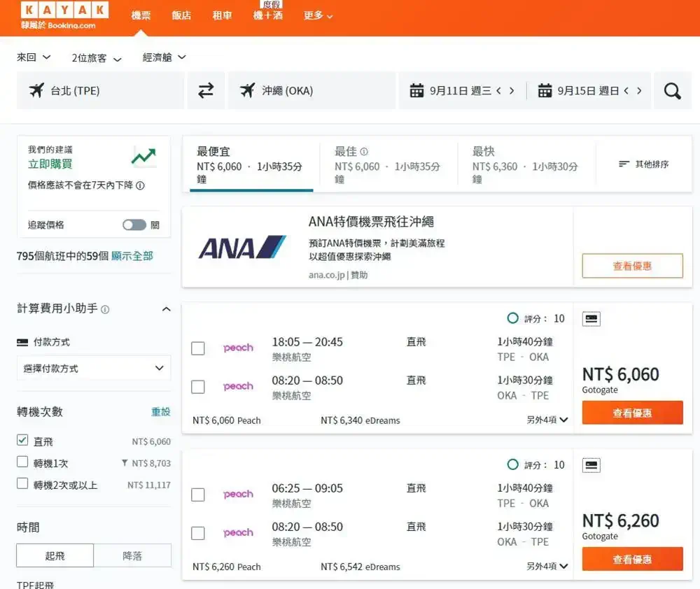Uncheck the 直飛 nonstop filter
Image resolution: width=700 pixels, height=589 pixels.
click(22, 440)
